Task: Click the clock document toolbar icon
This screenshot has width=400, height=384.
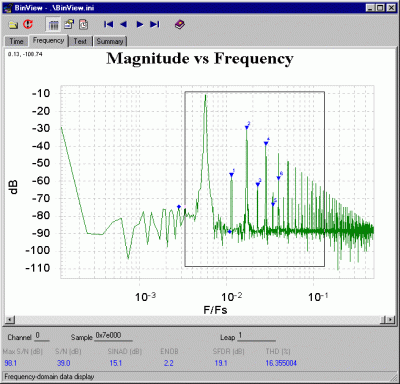Action: 83,24
